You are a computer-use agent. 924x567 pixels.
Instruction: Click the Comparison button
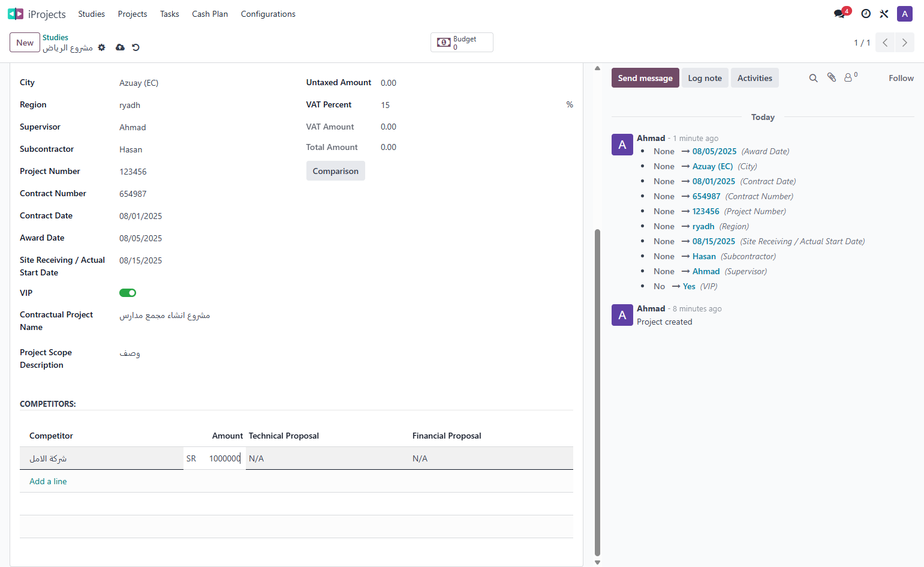(335, 171)
